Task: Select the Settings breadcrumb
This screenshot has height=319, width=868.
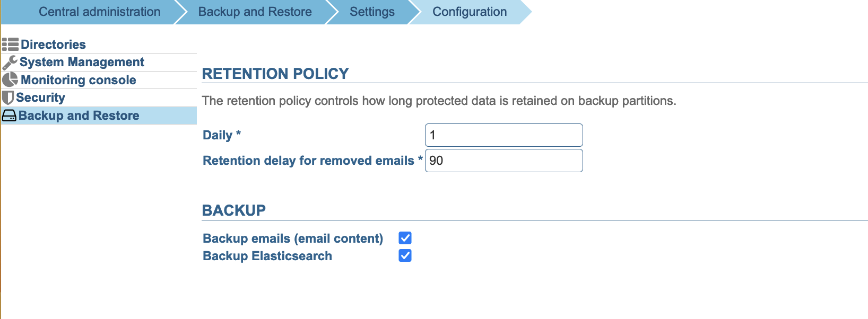Action: [x=372, y=12]
